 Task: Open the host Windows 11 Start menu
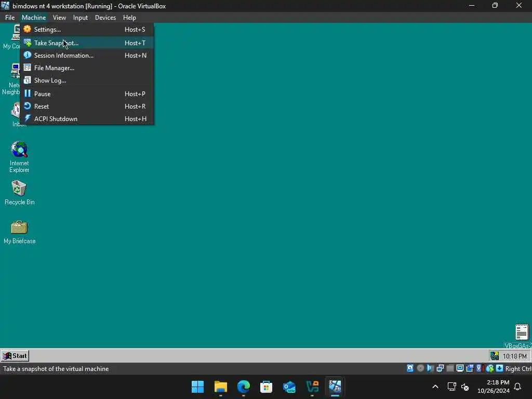coord(198,387)
